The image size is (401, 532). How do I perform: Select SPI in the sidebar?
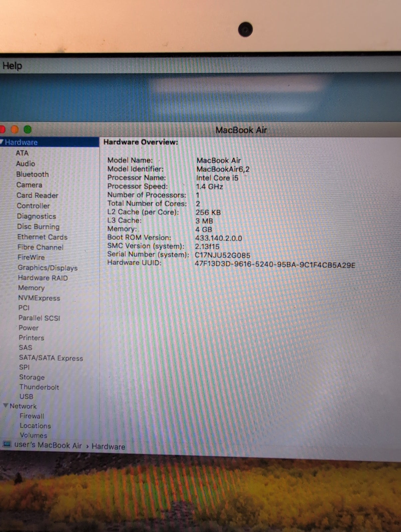coord(24,367)
